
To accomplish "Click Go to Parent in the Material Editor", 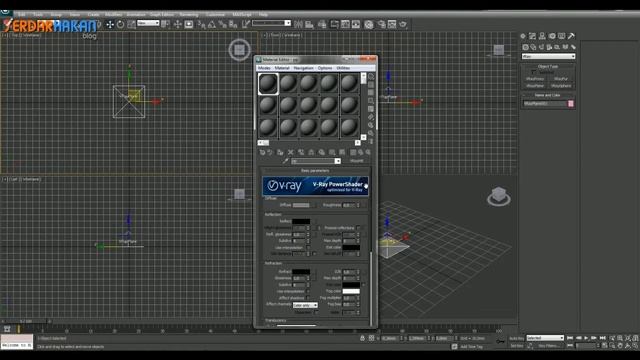I will click(361, 152).
